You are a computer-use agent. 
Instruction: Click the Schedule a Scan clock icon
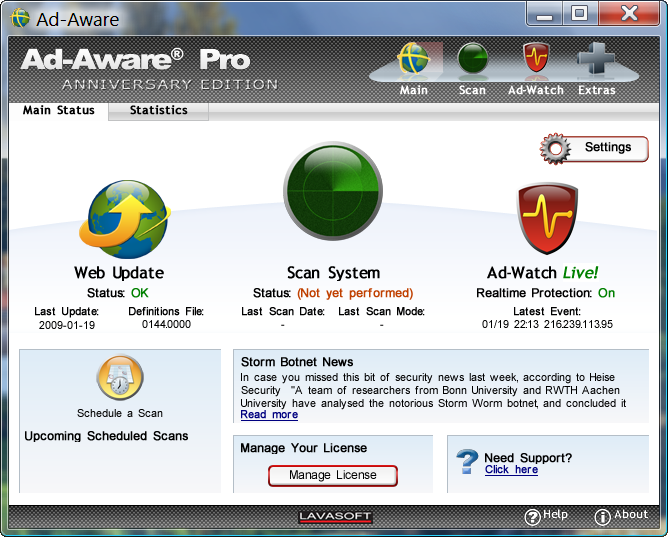coord(120,378)
